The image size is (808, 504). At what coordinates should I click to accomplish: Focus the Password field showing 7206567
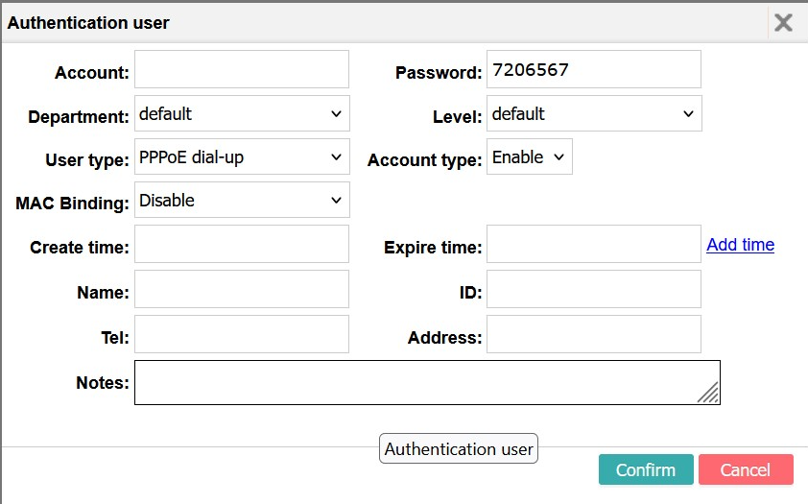[594, 69]
